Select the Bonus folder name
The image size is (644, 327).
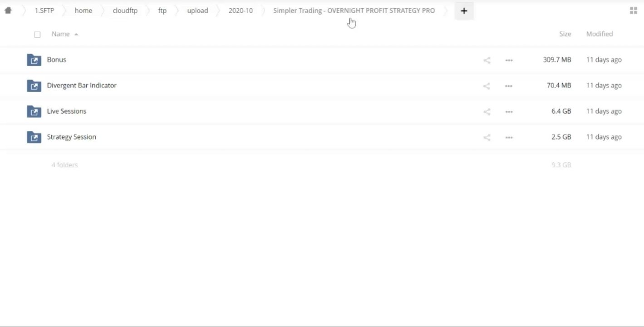[57, 59]
